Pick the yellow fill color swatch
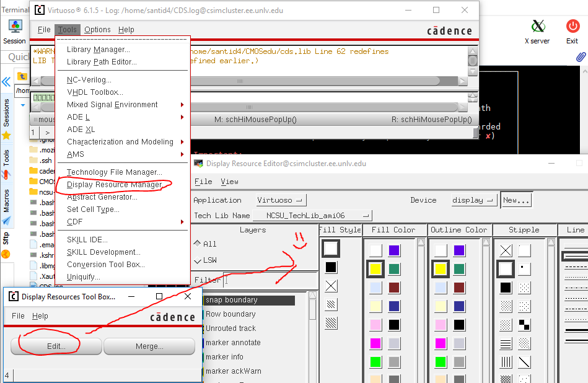The height and width of the screenshot is (383, 588). tap(375, 269)
